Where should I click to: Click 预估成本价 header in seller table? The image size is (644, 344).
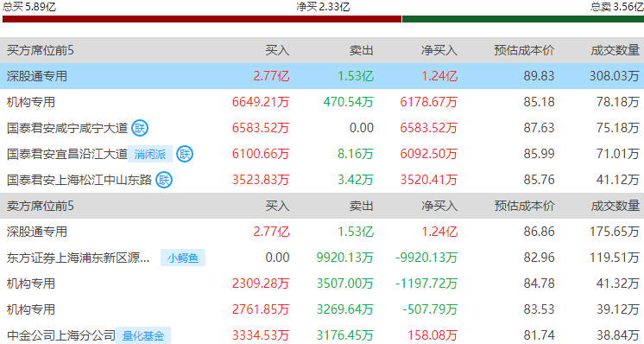[x=525, y=206]
